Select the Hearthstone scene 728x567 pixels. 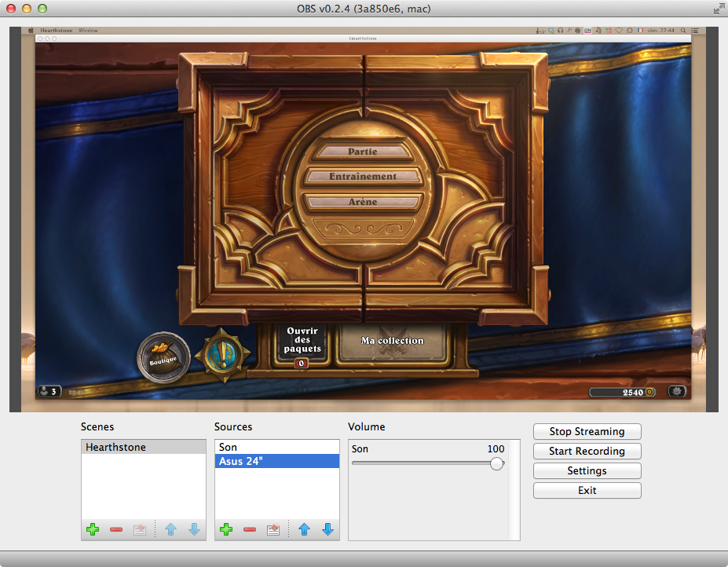tap(144, 447)
